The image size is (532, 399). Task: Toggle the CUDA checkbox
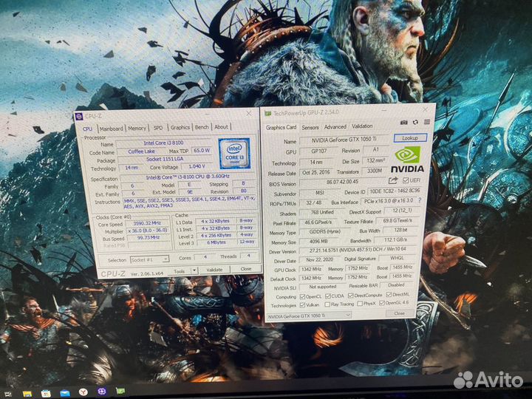pyautogui.click(x=328, y=296)
